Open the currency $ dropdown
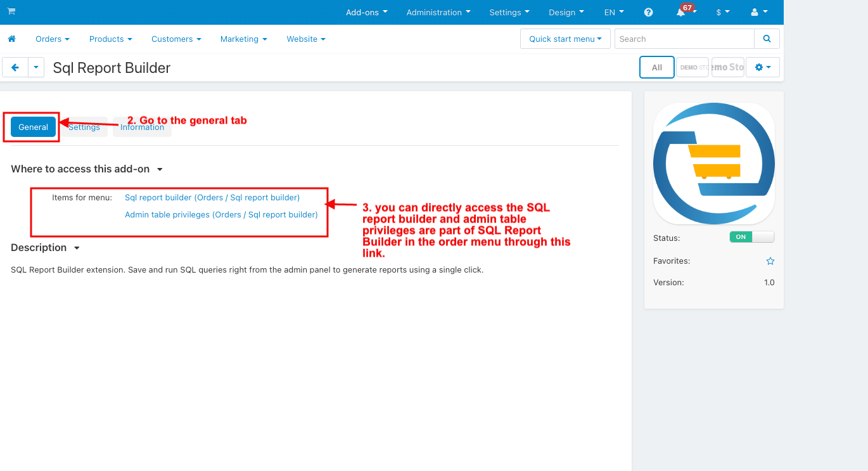The image size is (868, 471). coord(723,12)
